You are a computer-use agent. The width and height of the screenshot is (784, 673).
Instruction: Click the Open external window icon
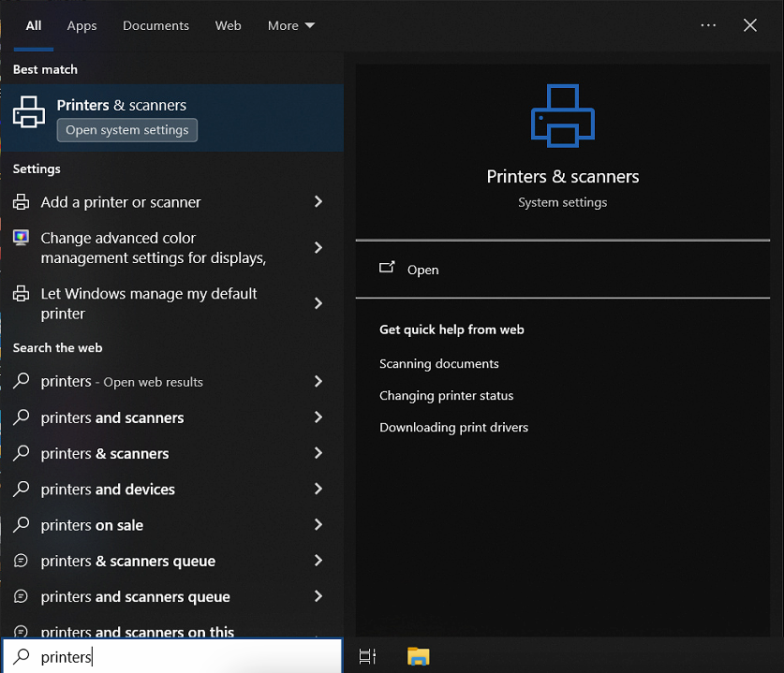pos(387,268)
